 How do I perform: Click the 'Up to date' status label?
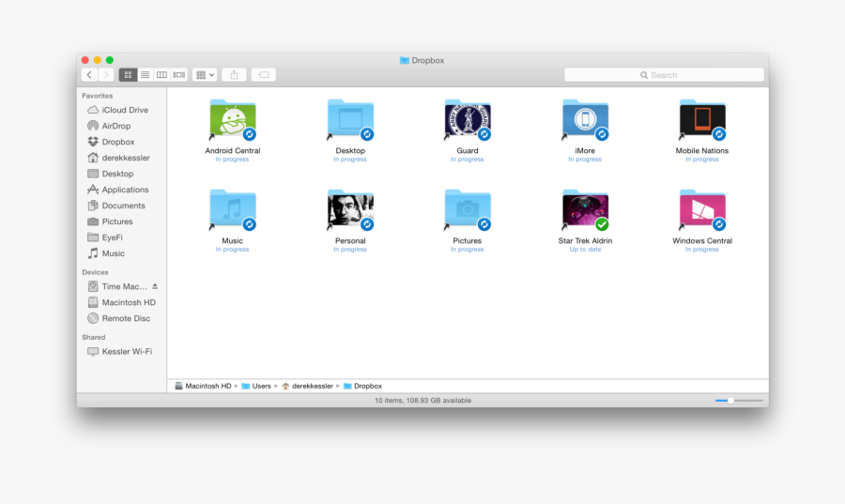click(x=585, y=250)
